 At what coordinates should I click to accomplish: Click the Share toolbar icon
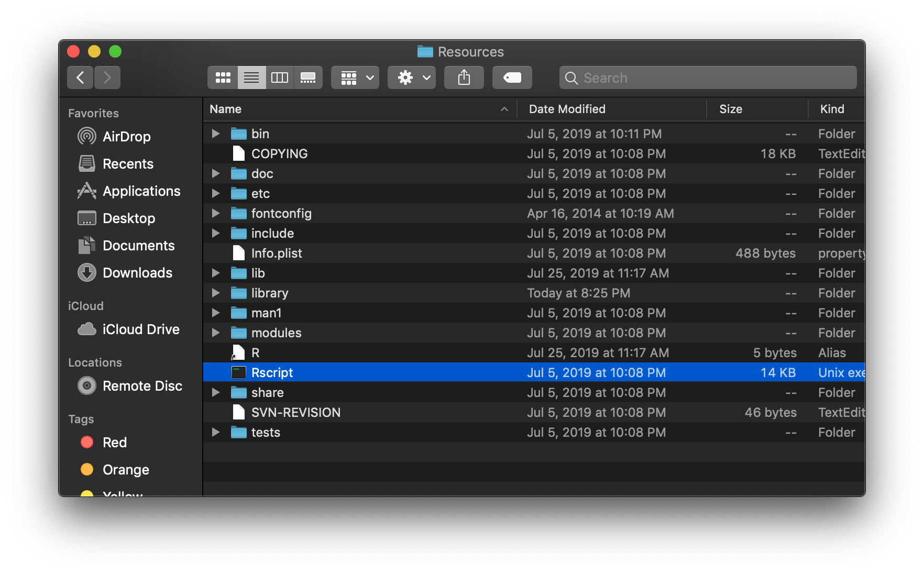click(464, 78)
